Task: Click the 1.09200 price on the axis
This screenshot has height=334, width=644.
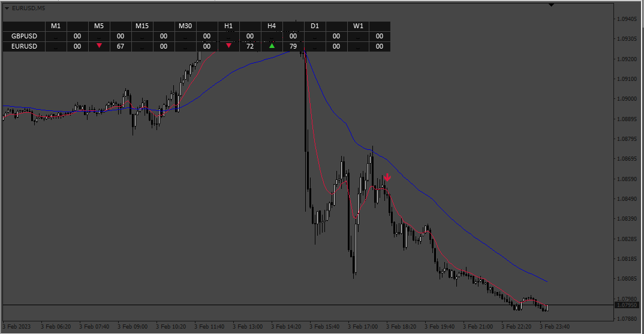Action: (627, 59)
